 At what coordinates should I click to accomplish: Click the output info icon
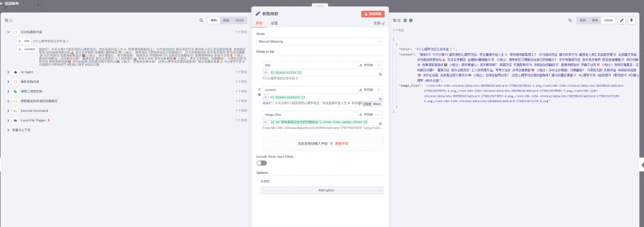pos(411,20)
